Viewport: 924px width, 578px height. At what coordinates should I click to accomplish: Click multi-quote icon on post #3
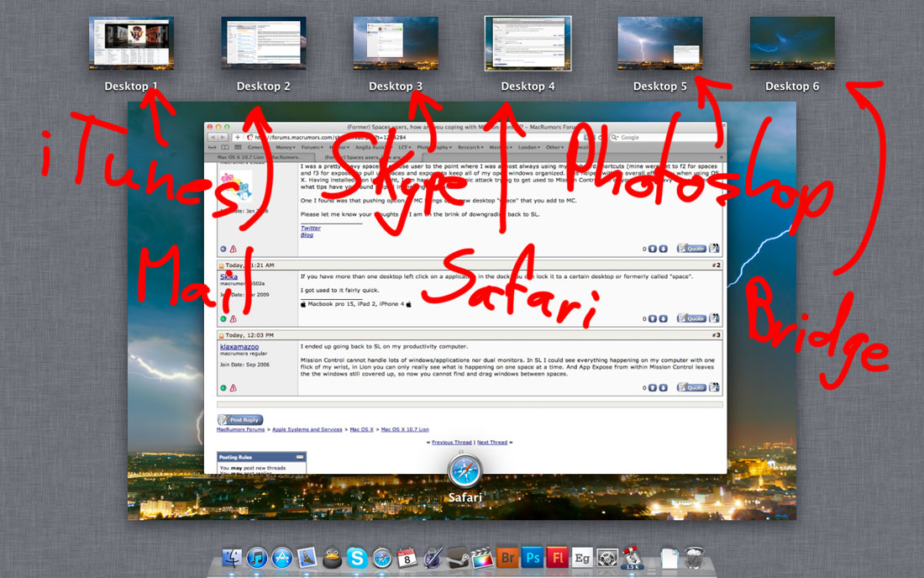coord(714,387)
